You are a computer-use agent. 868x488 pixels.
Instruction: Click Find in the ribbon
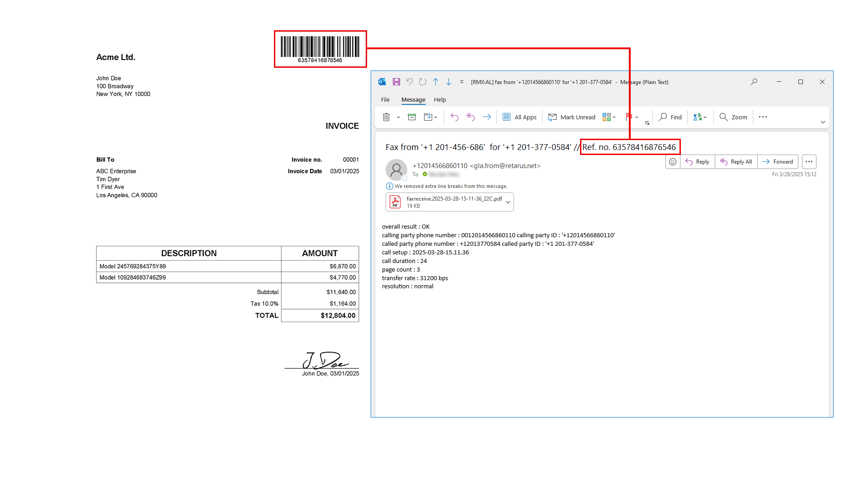[x=670, y=117]
